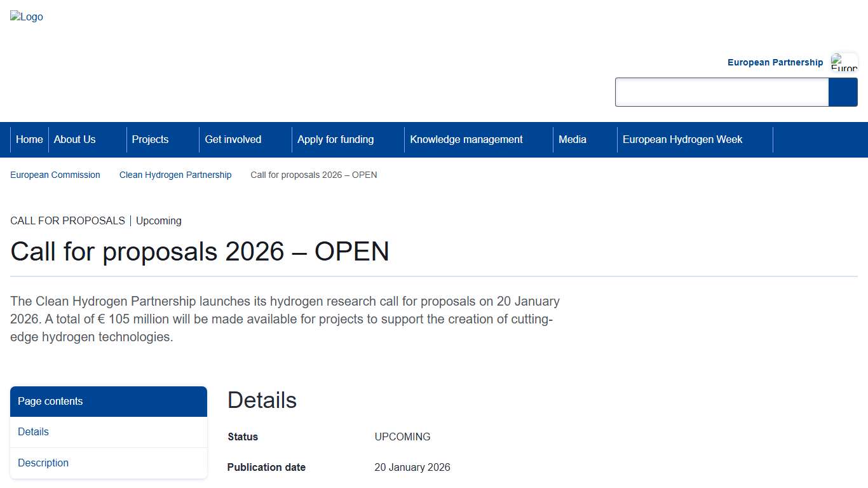
Task: Open the Projects menu
Action: 150,139
